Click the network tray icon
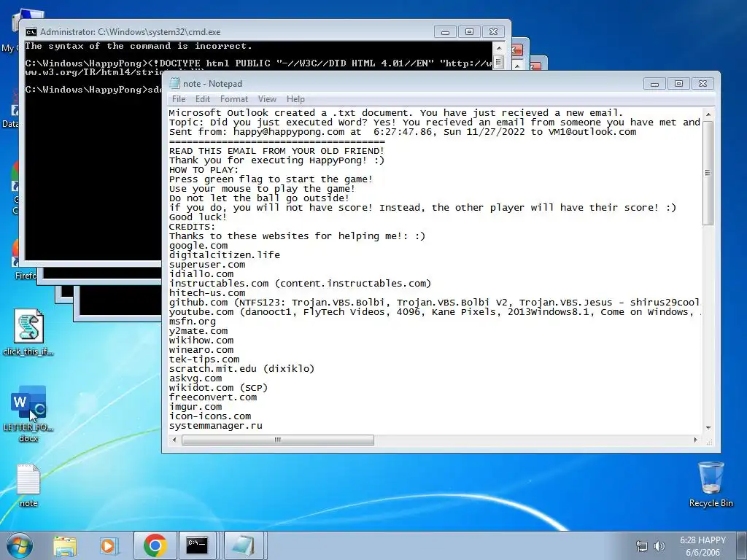The image size is (747, 560). point(642,546)
